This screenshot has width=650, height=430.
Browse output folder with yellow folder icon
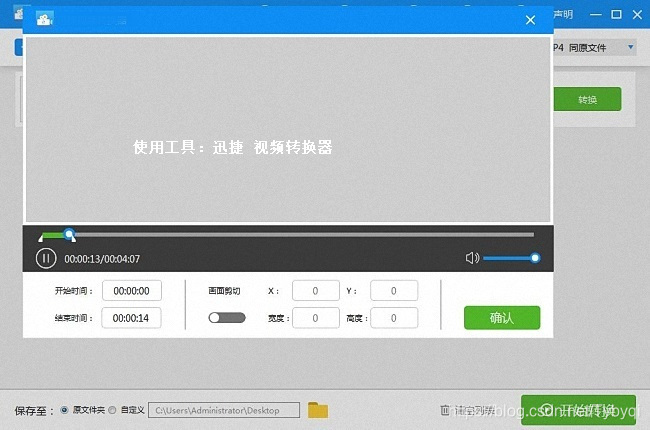tap(318, 410)
